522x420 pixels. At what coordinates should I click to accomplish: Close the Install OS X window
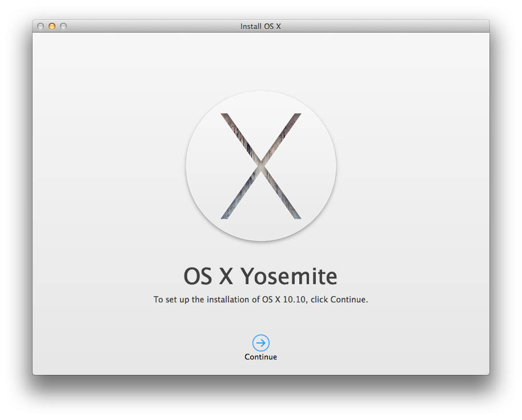point(41,26)
